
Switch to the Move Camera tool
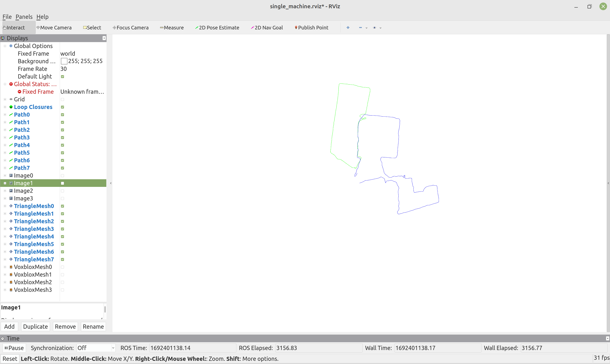[54, 28]
